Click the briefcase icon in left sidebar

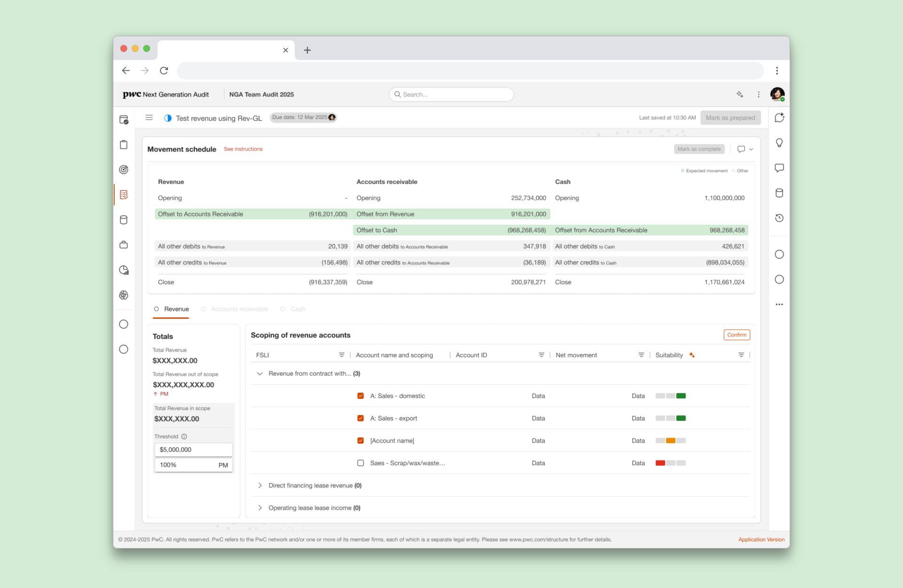(x=124, y=245)
